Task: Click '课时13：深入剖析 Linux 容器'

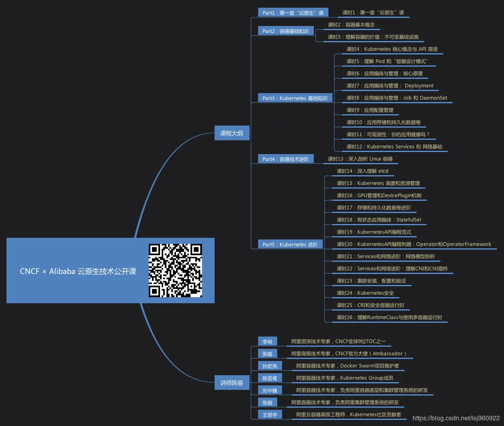Action: [x=360, y=159]
